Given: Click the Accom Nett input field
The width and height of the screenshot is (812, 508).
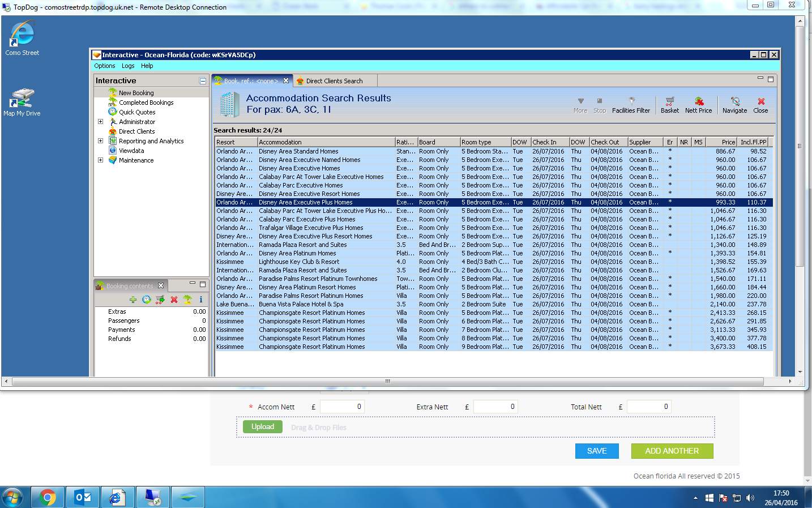Looking at the screenshot, I should (342, 407).
